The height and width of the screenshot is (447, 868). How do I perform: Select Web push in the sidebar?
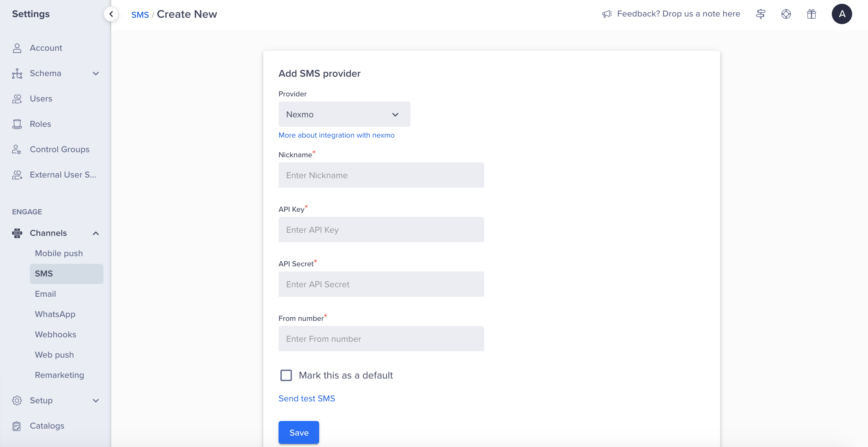coord(54,355)
